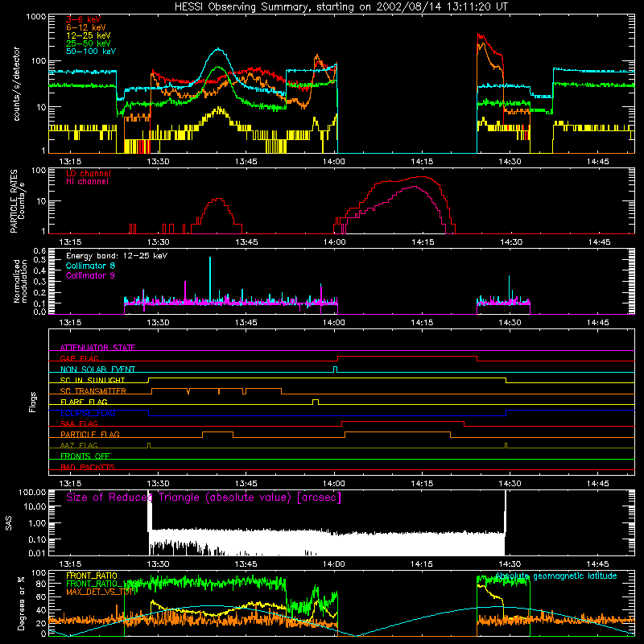Select the 50-100 keV legend label
This screenshot has height=644, width=644.
click(x=91, y=52)
